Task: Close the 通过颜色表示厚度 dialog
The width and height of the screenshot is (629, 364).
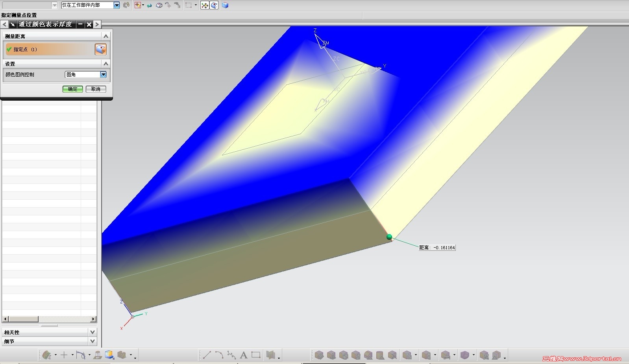Action: click(x=89, y=24)
